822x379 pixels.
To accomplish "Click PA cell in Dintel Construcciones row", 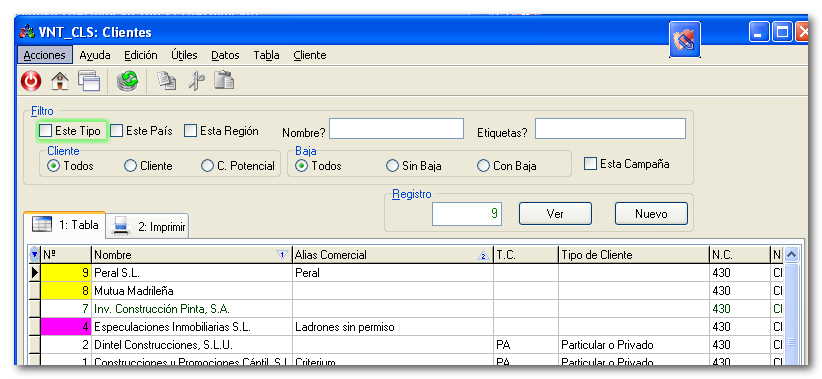I will pos(526,345).
